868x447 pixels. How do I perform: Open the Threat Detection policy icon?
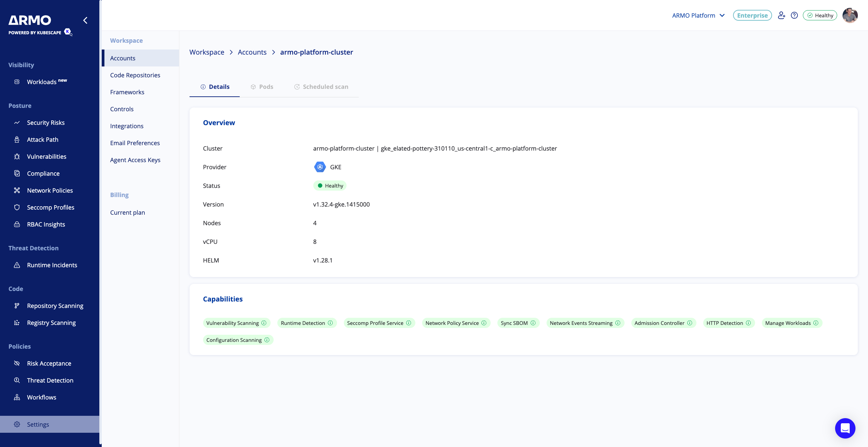pos(17,380)
